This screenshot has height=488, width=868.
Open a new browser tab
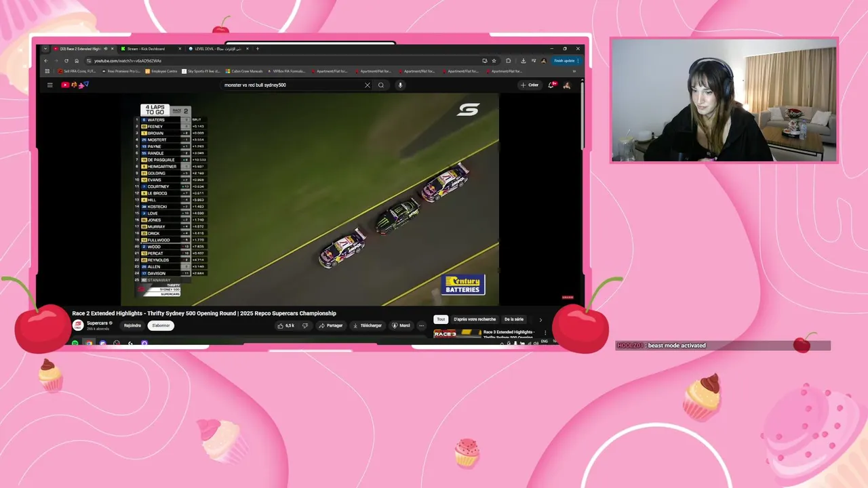[x=258, y=49]
